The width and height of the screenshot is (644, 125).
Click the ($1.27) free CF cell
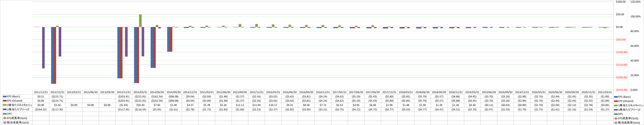pyautogui.click(x=605, y=109)
